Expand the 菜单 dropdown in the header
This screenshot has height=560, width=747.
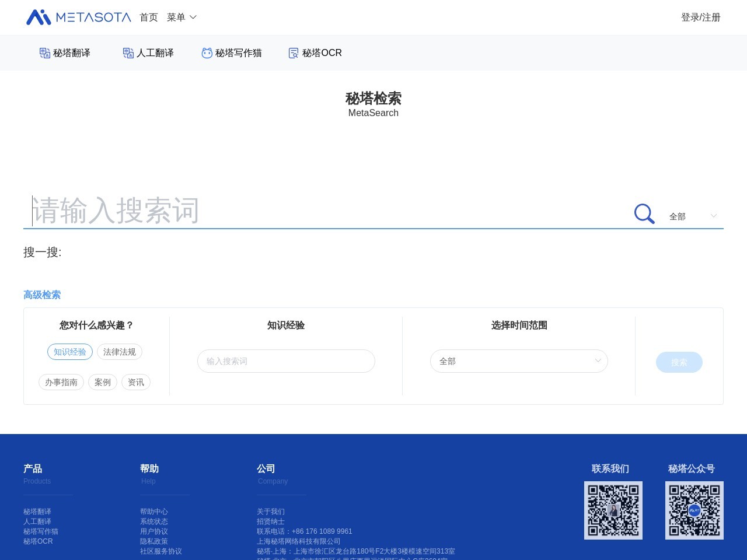[x=181, y=17]
